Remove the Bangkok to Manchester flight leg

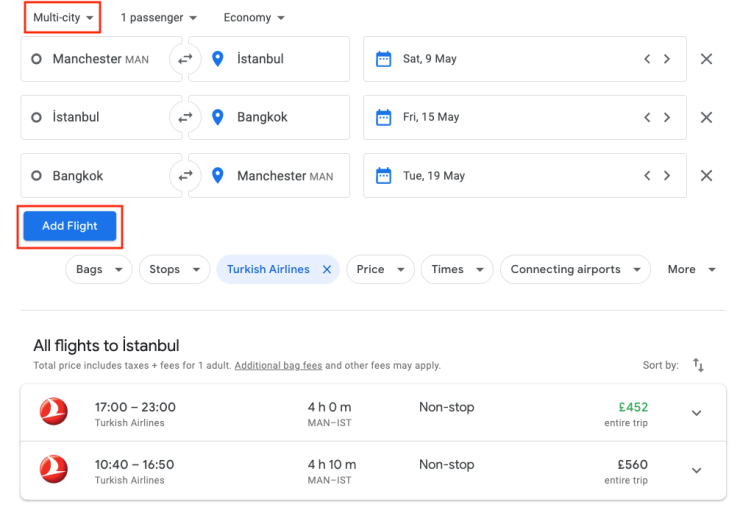point(706,176)
